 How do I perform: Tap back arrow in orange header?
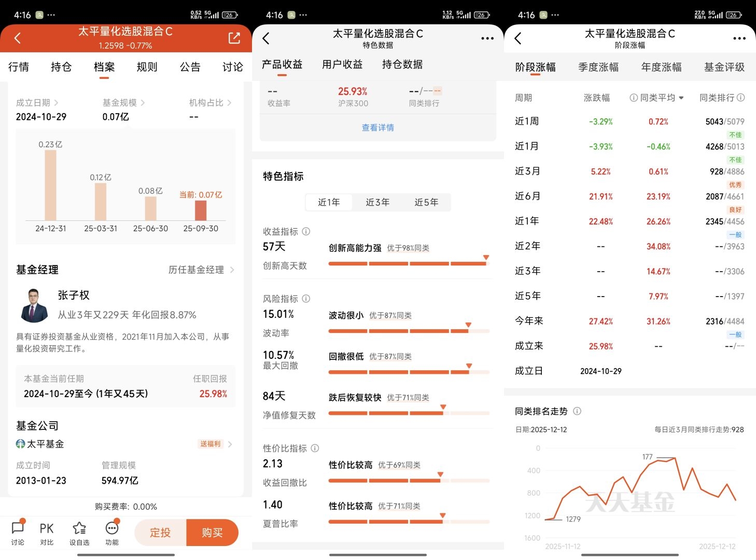coord(18,38)
